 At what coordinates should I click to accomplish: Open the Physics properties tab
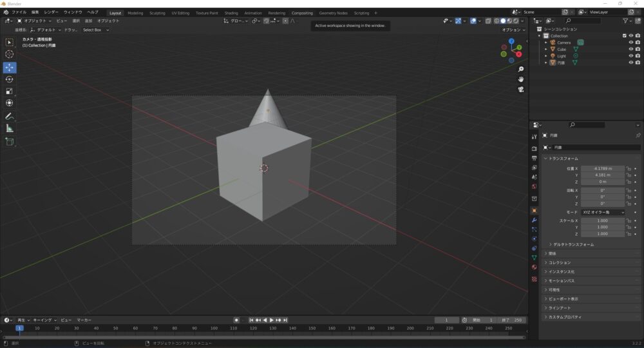(535, 239)
